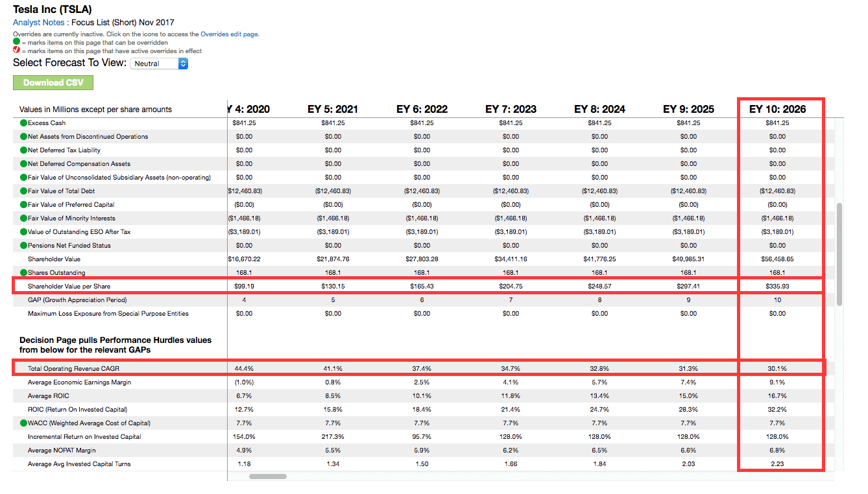Click the 95.7% incremental return cell
The width and height of the screenshot is (868, 494).
tap(422, 437)
